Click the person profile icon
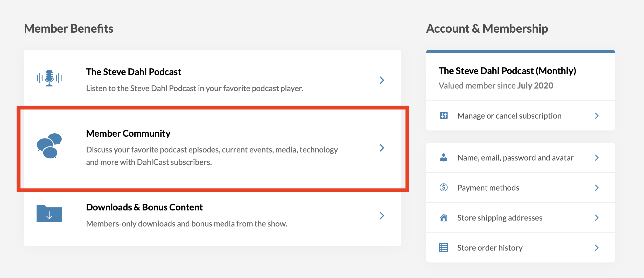Viewport: 644px width, 278px height. (x=444, y=157)
